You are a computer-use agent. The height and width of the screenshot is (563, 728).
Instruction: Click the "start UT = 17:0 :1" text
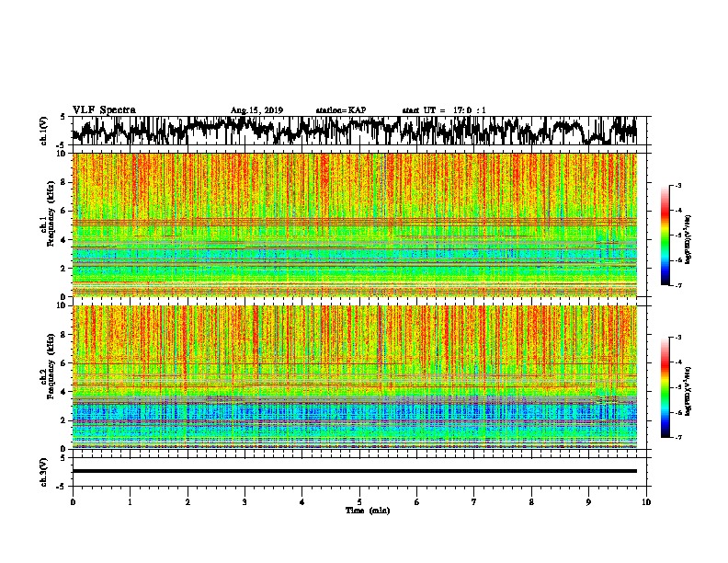pos(444,110)
